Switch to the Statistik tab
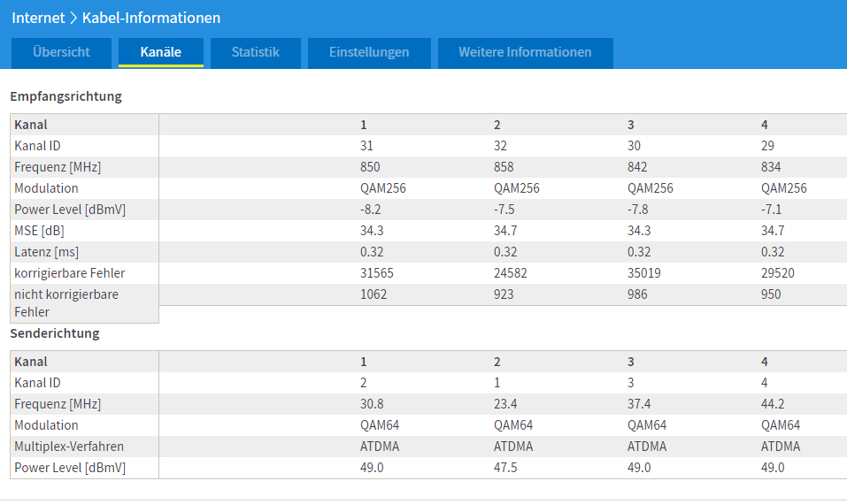The width and height of the screenshot is (847, 504). [x=256, y=52]
